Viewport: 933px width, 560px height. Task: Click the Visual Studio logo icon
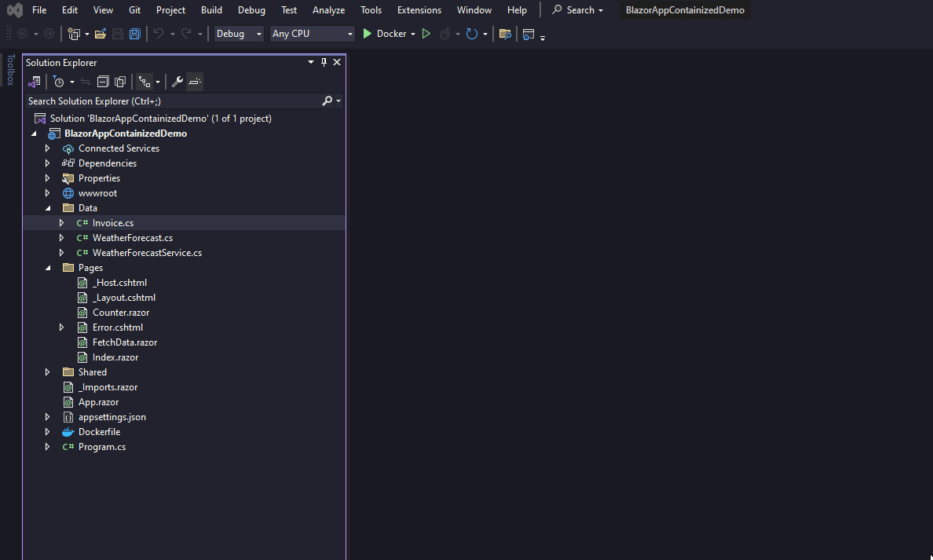[x=14, y=10]
